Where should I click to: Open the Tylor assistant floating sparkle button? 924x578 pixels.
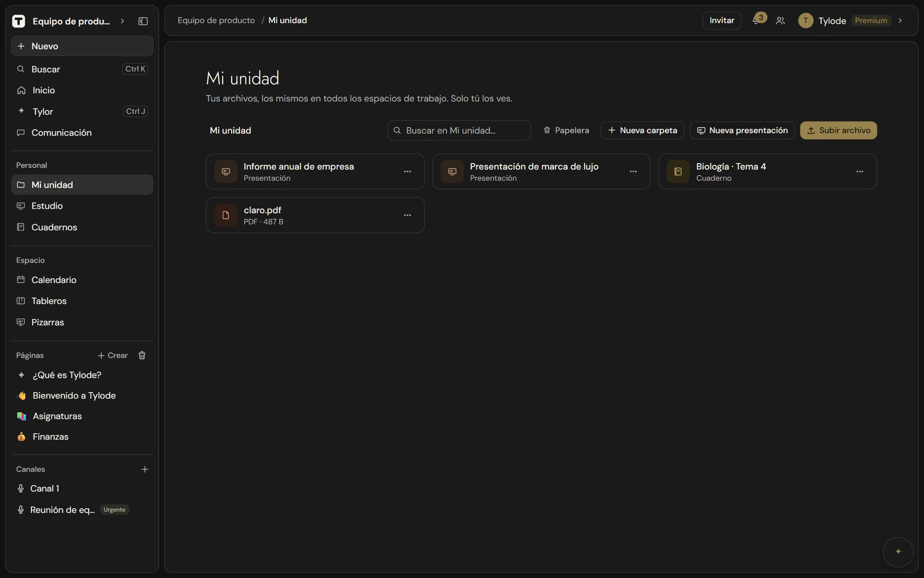[898, 551]
